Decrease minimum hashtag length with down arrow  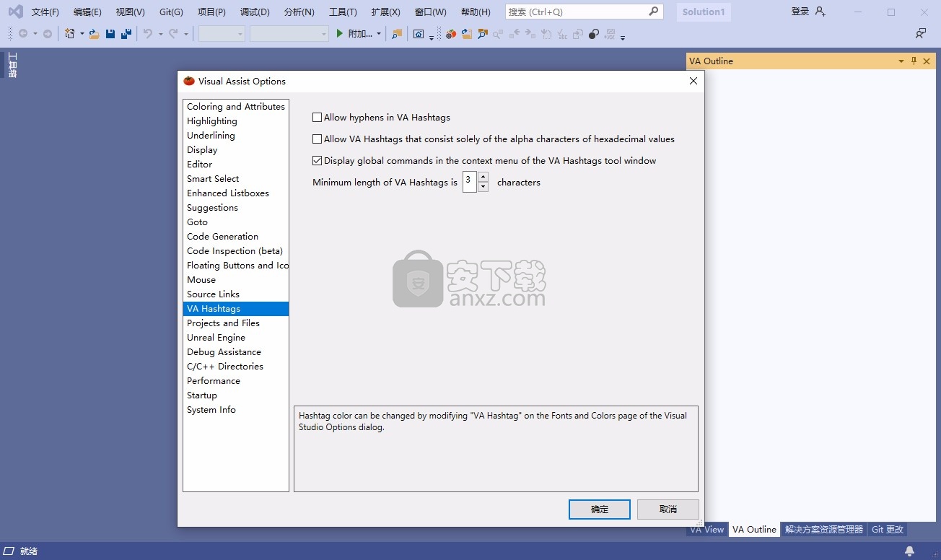tap(483, 187)
